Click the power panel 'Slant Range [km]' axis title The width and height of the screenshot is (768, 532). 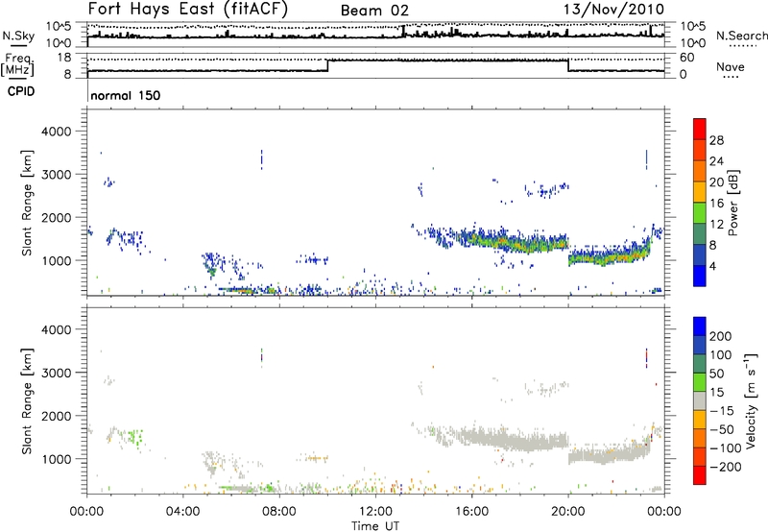coord(27,203)
